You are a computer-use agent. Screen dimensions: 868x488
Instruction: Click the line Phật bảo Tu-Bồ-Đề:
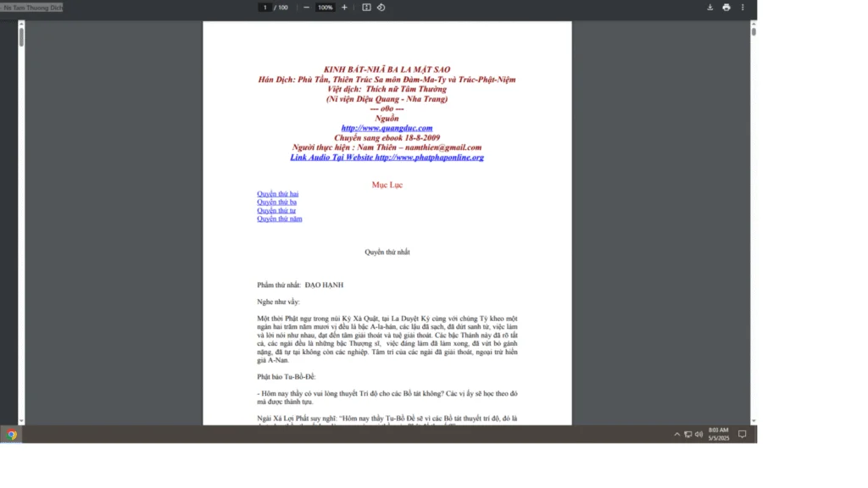click(287, 377)
